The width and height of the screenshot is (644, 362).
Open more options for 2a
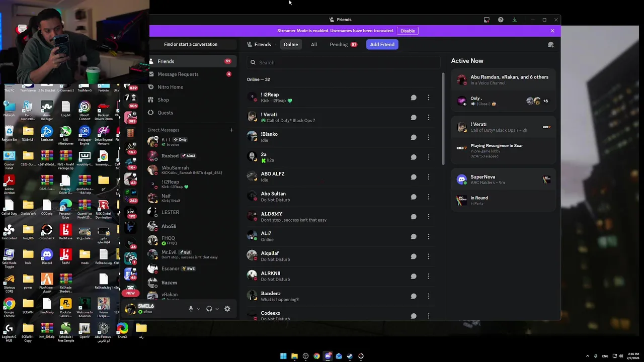point(429,157)
